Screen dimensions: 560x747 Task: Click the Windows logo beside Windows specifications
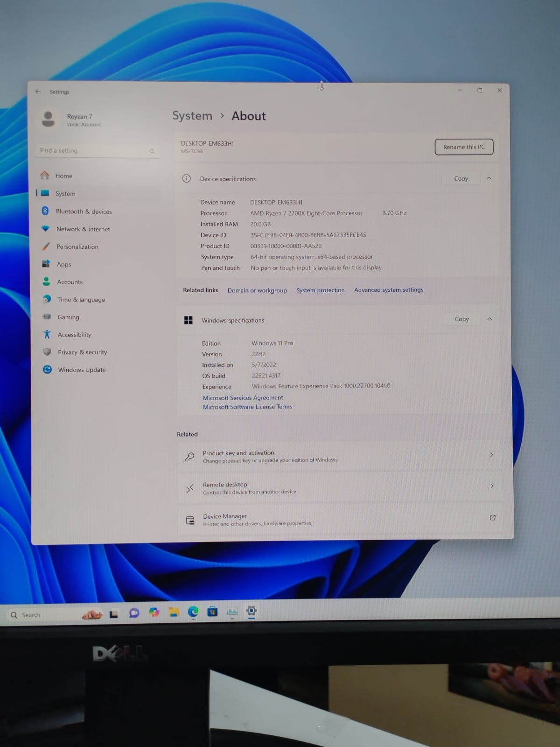click(x=189, y=320)
